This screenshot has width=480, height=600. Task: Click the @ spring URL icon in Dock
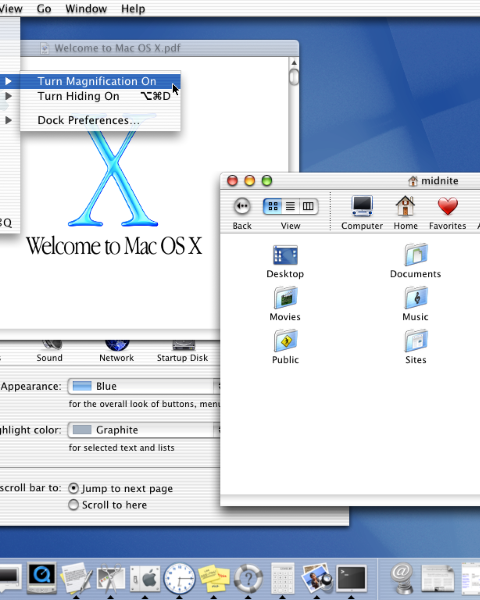coord(401,578)
